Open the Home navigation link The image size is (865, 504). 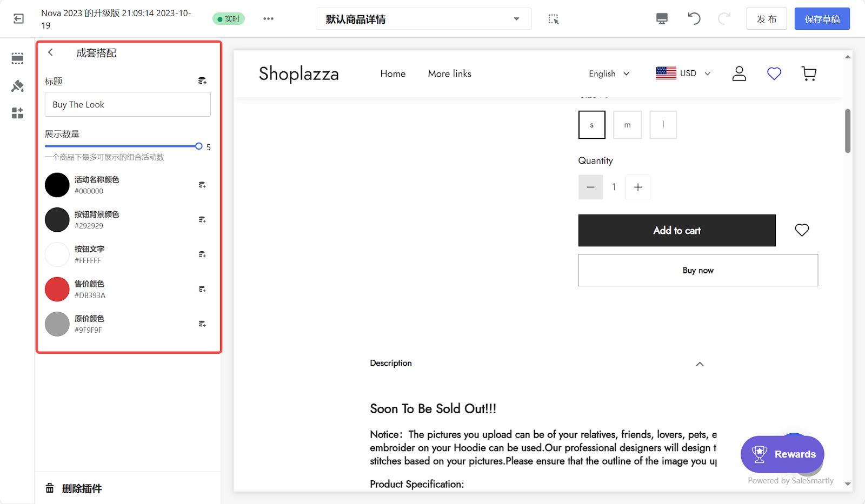pos(393,73)
